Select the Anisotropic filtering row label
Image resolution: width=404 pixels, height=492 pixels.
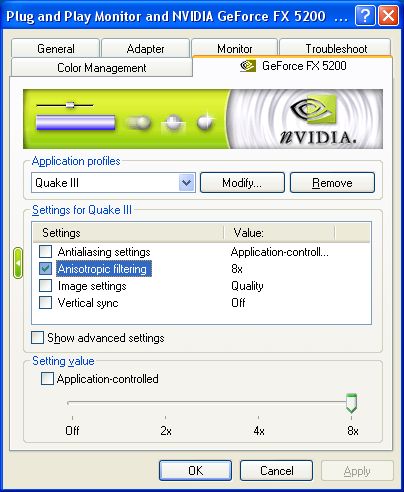pos(104,269)
